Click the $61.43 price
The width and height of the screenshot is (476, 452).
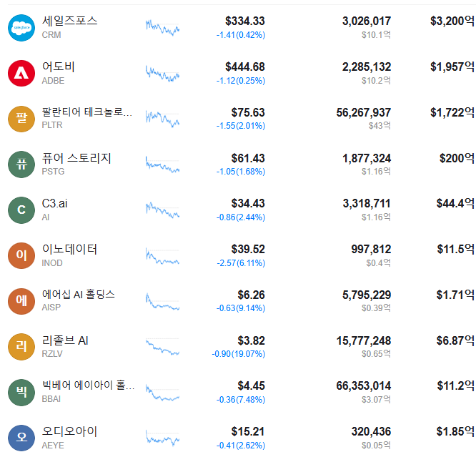pyautogui.click(x=248, y=158)
